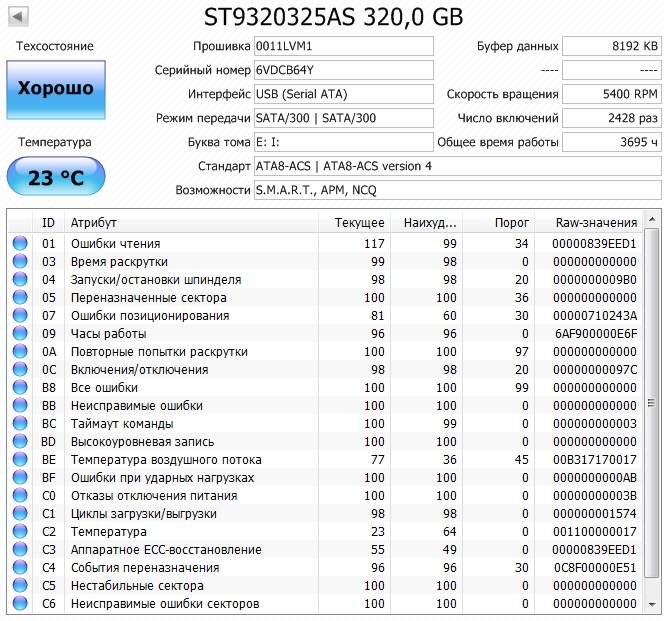Click the Буфер данных field 8192 KB
Image resolution: width=669 pixels, height=621 pixels.
click(x=612, y=46)
